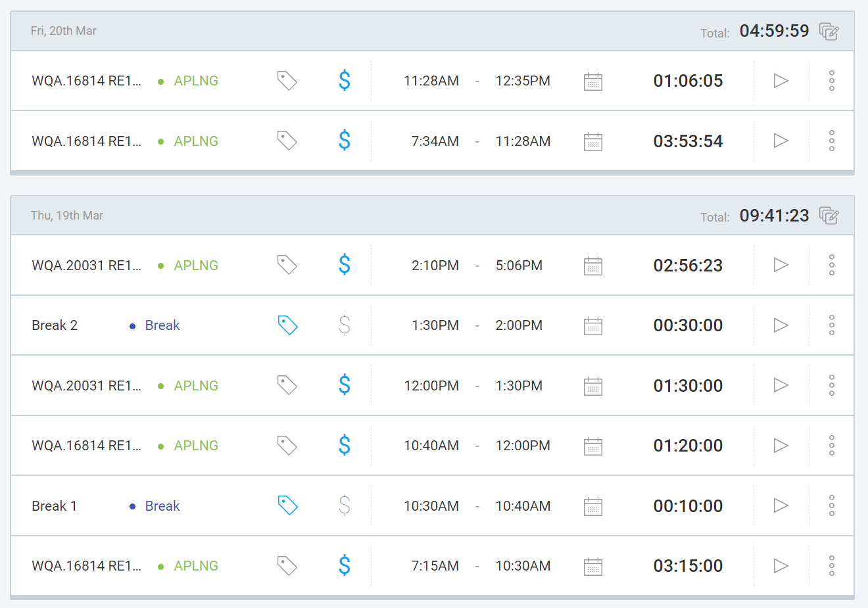This screenshot has width=868, height=608.
Task: Open bulk edit for Thu, 19th Mar
Action: 829,216
